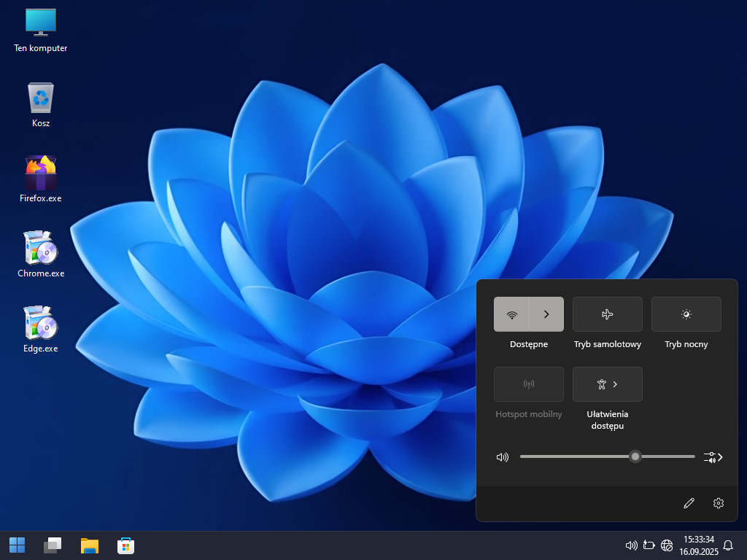Open all settings via the gear icon
This screenshot has height=560, width=747.
click(719, 503)
